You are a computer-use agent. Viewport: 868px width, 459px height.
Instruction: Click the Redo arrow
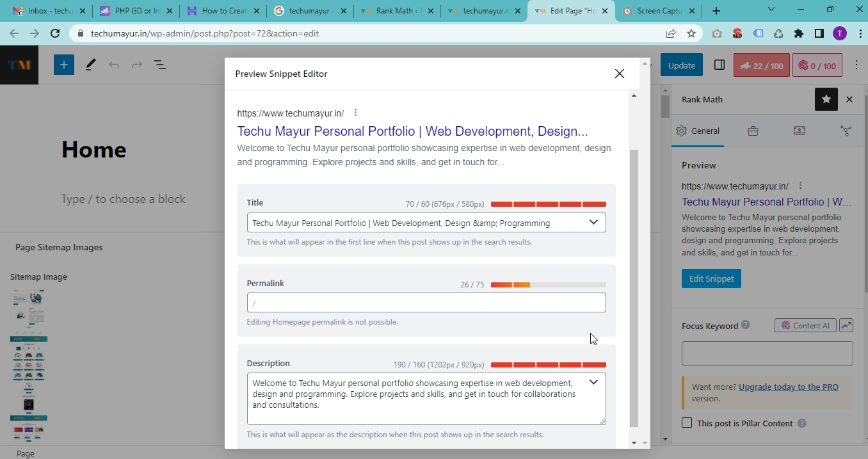[x=137, y=65]
